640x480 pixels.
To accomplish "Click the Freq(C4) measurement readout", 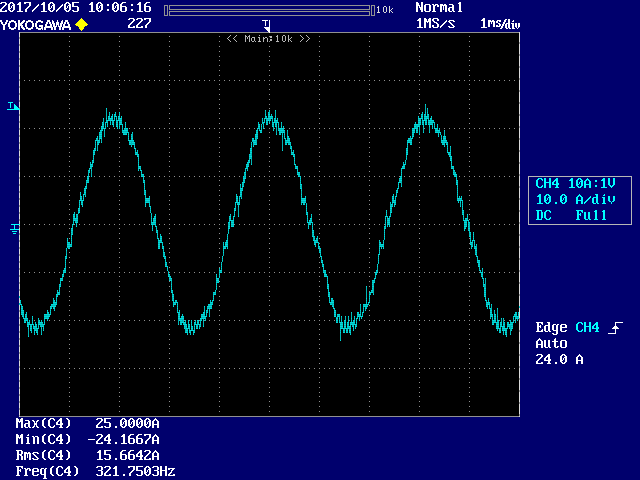I will [96, 471].
